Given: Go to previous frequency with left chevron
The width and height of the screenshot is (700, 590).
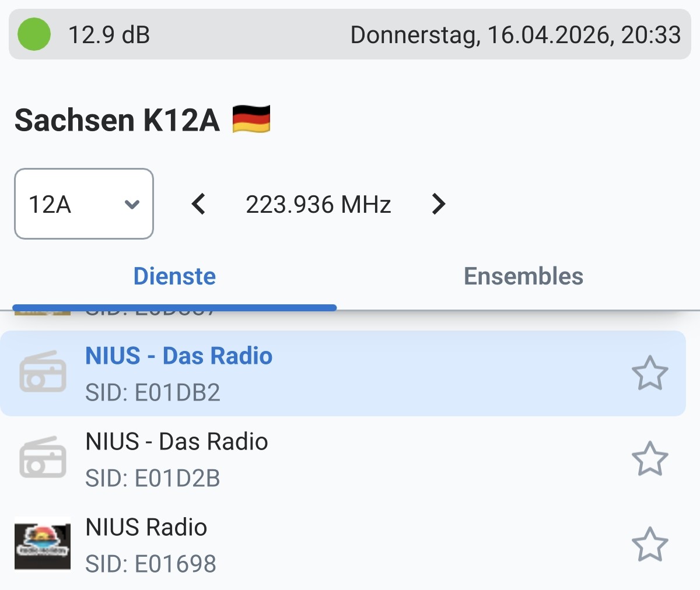Looking at the screenshot, I should click(x=198, y=204).
